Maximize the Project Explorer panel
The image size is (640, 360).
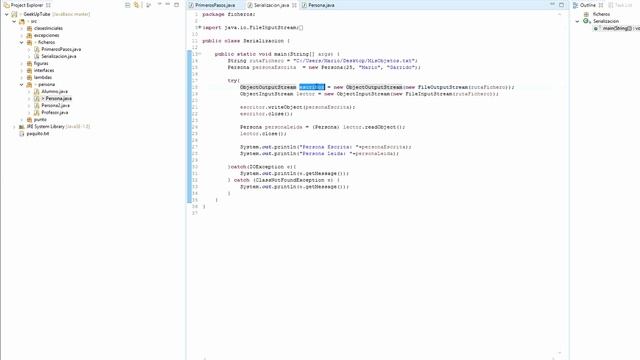(x=176, y=5)
